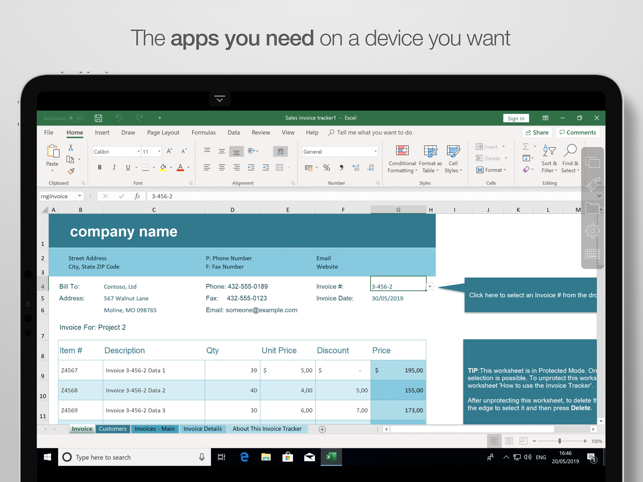Decrease font size with smaller A
The height and width of the screenshot is (482, 643).
(x=184, y=151)
